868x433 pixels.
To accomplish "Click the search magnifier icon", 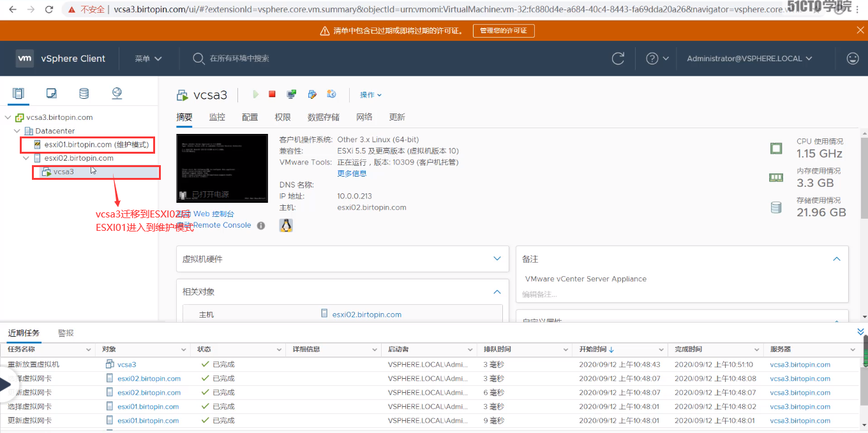I will coord(198,59).
